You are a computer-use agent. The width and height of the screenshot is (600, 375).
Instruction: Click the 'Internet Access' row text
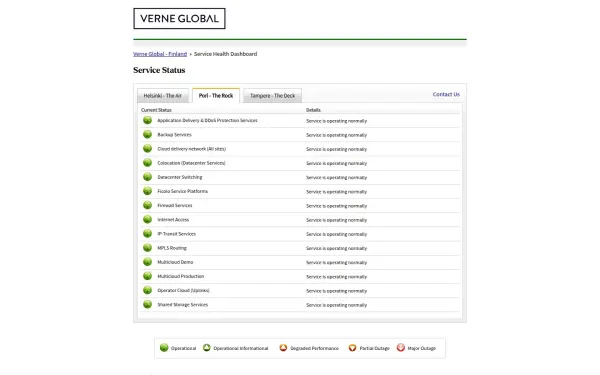[x=173, y=220]
